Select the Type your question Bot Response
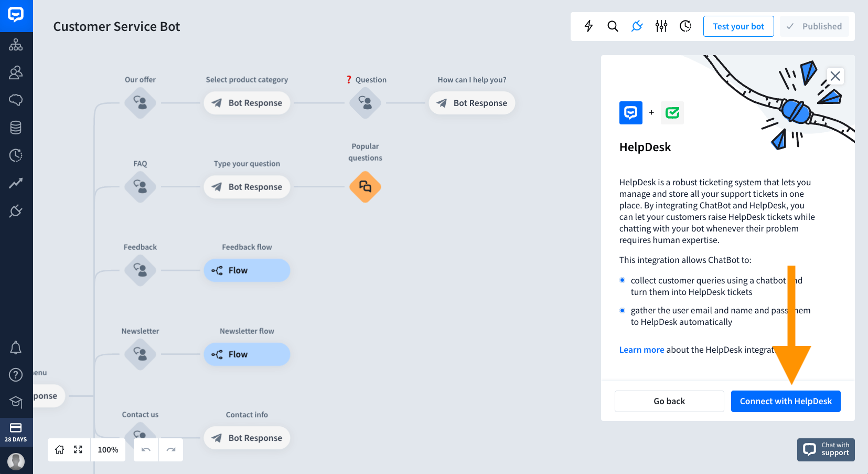 click(x=247, y=187)
